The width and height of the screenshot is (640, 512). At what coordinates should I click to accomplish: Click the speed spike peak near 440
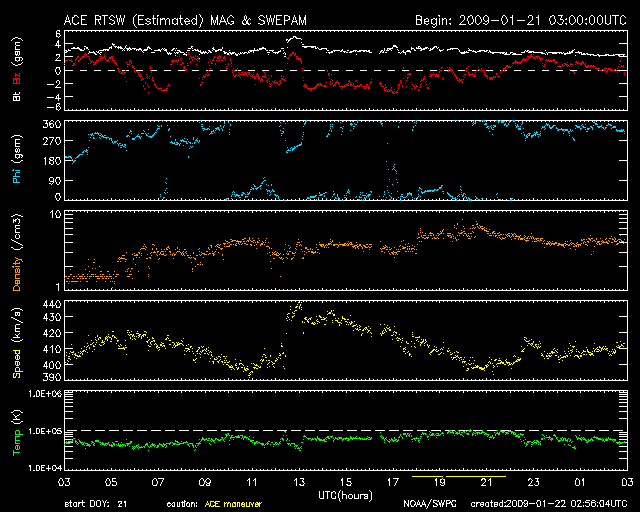point(299,304)
